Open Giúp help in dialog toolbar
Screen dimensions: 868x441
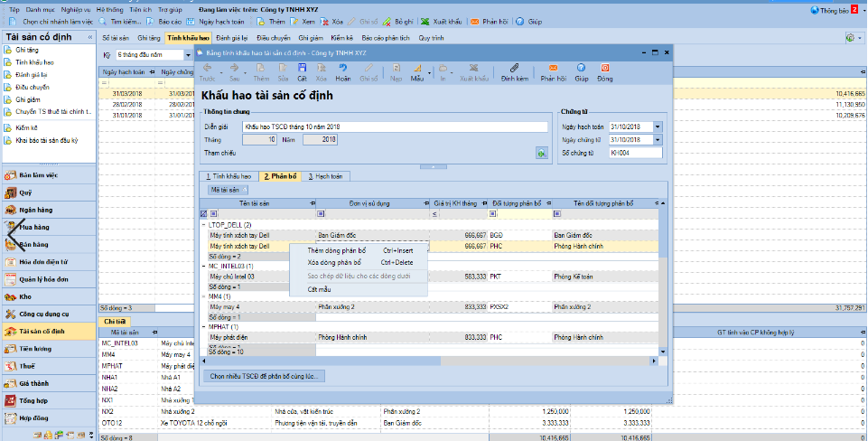[581, 72]
